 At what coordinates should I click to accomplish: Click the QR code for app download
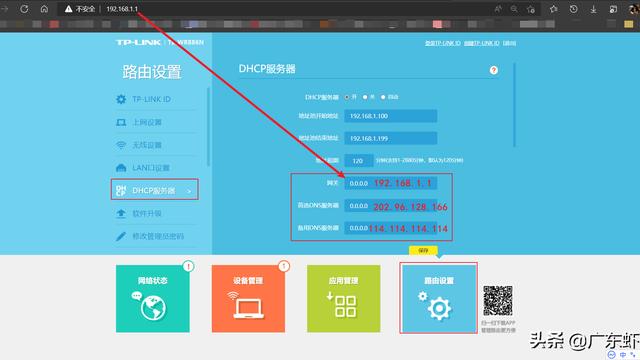click(x=498, y=301)
